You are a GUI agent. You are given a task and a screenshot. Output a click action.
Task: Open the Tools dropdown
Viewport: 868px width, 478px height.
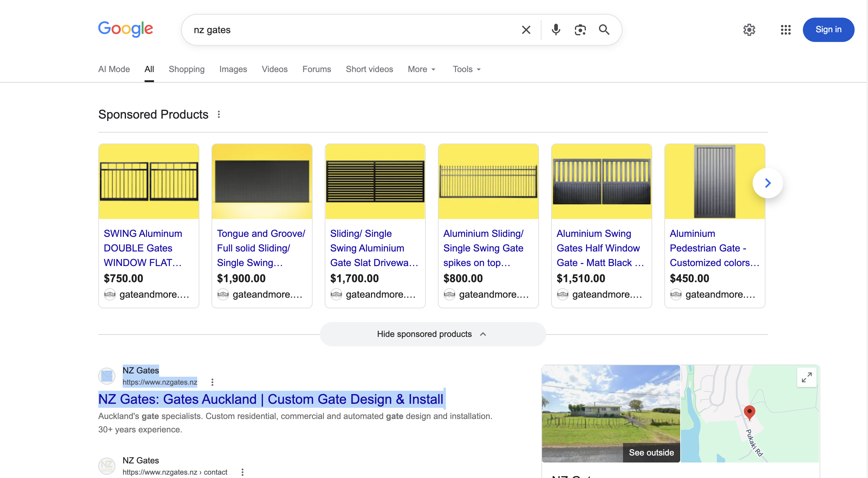pos(467,69)
